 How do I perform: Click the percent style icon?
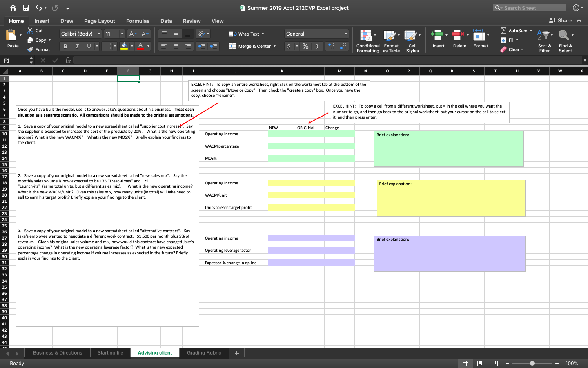click(x=305, y=46)
